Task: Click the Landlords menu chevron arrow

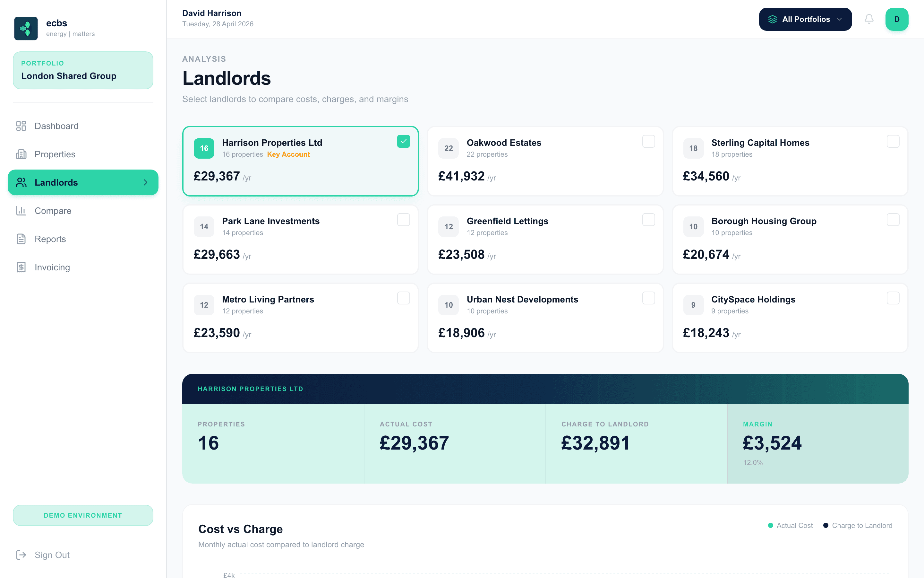Action: click(145, 182)
